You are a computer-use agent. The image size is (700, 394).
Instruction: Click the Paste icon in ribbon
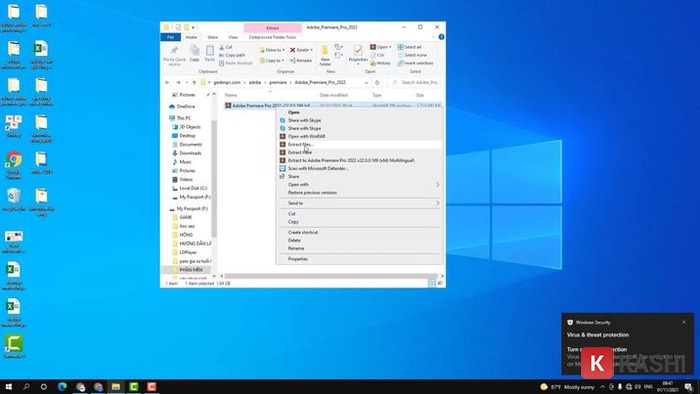click(210, 53)
